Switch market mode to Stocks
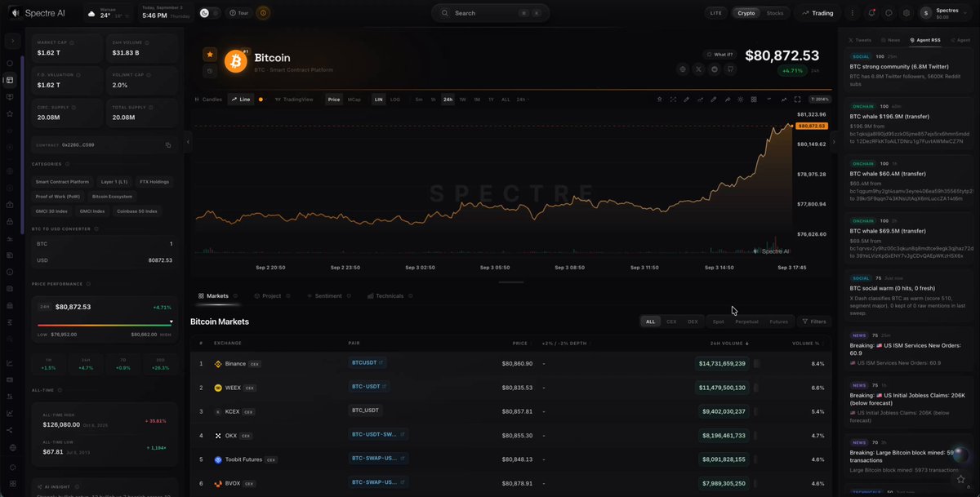The image size is (980, 497). coord(775,13)
